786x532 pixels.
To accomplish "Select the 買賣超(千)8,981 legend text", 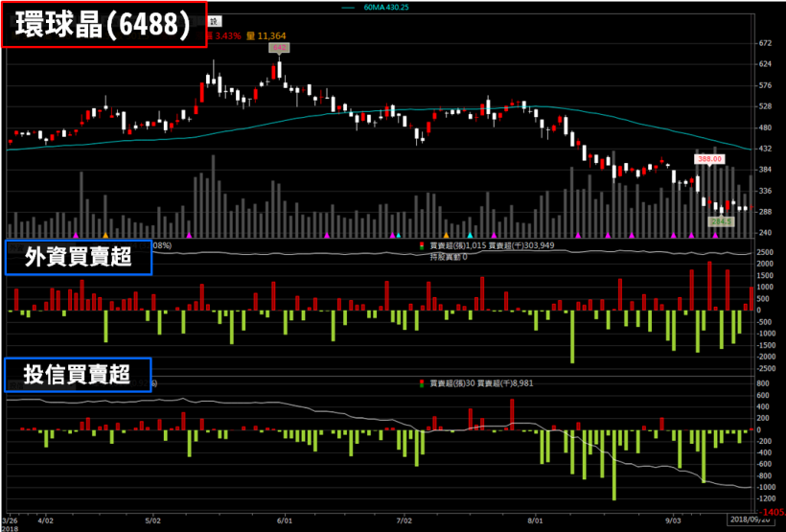I will 505,383.
